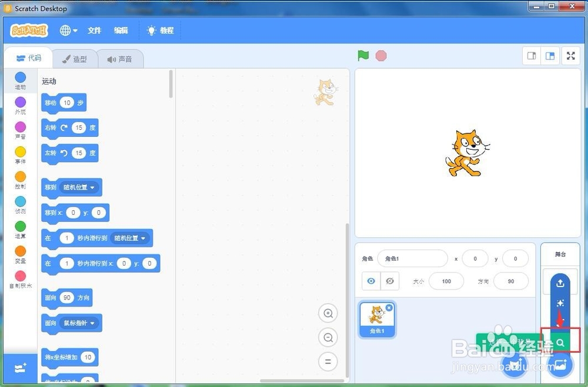Viewport: 588px width, 387px height.
Task: Click the choose a backdrop button
Action: (560, 365)
